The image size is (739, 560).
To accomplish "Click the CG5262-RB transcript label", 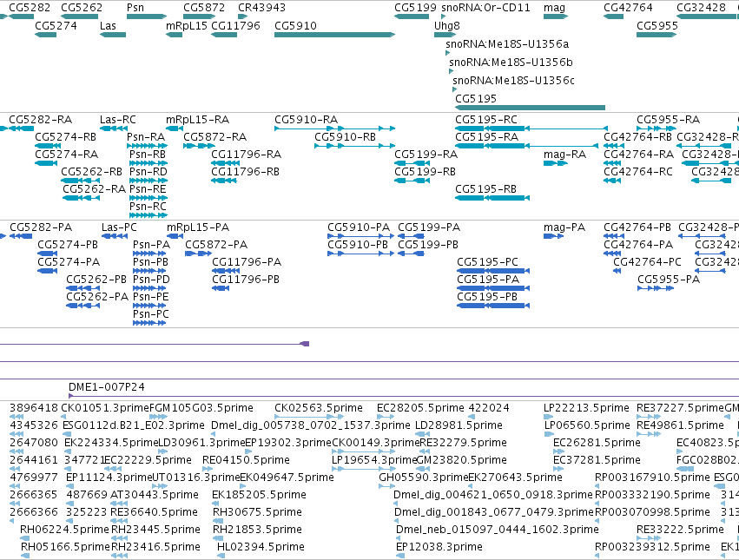I will pyautogui.click(x=91, y=172).
